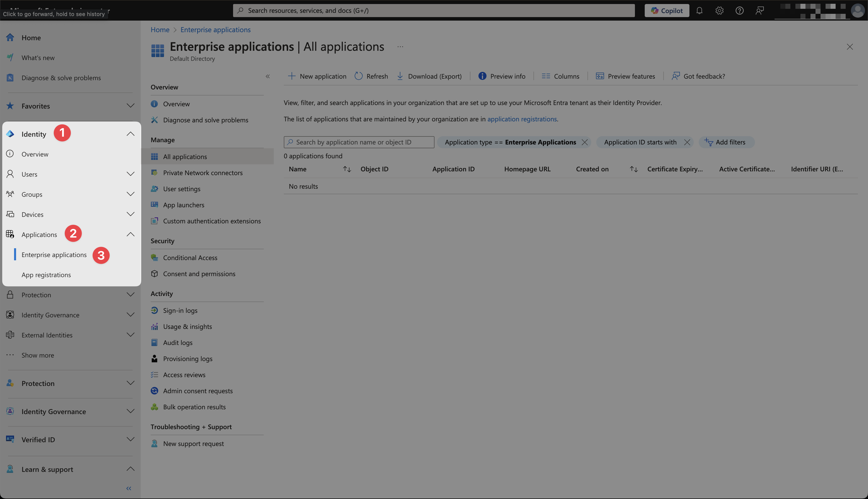Remove the Application type filter

[585, 142]
